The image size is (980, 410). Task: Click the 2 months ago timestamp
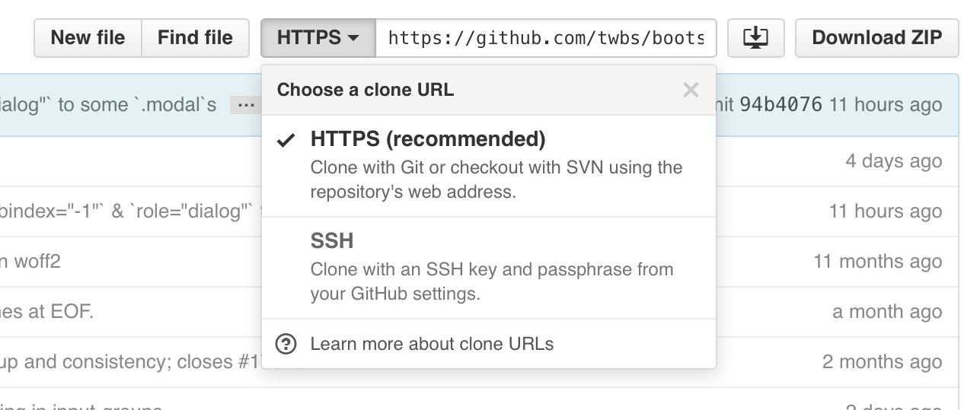tap(882, 362)
